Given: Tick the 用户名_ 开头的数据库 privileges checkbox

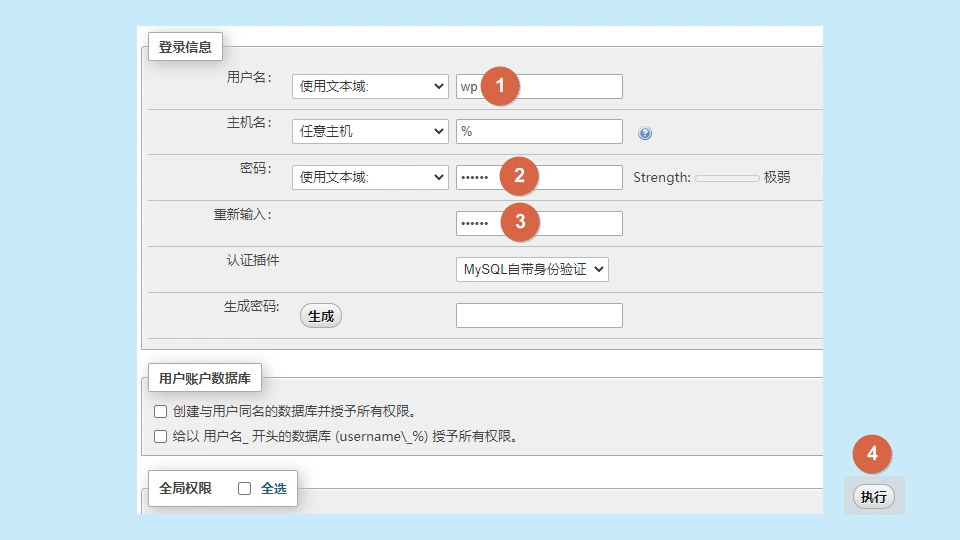Looking at the screenshot, I should 160,436.
